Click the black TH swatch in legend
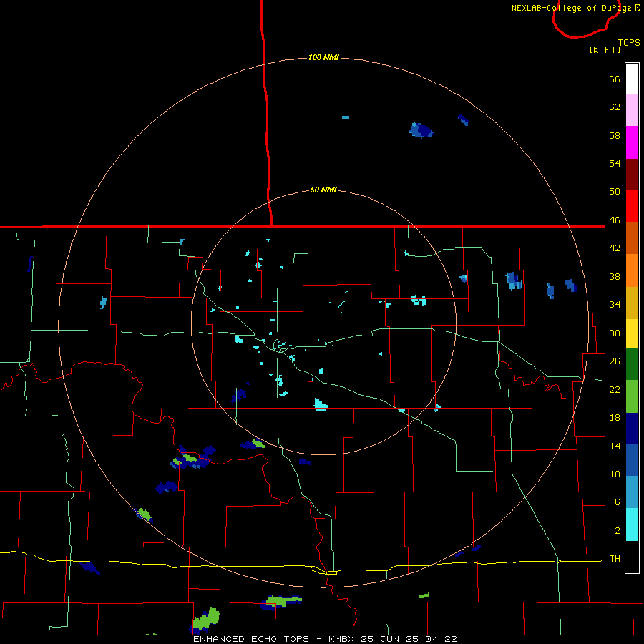 [x=632, y=557]
